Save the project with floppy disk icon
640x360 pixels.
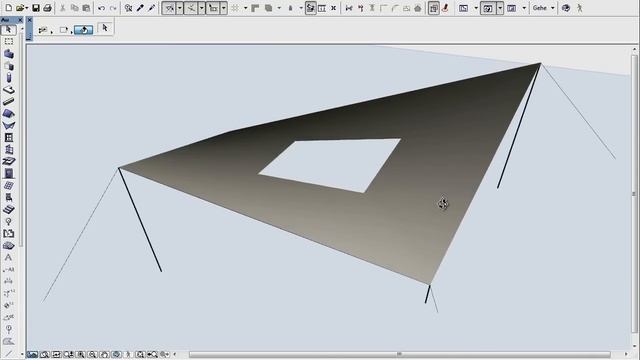click(x=36, y=8)
